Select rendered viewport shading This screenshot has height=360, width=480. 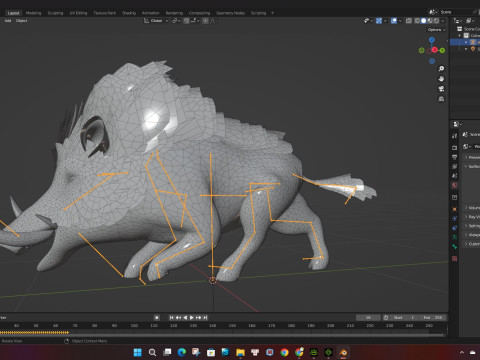click(x=436, y=21)
